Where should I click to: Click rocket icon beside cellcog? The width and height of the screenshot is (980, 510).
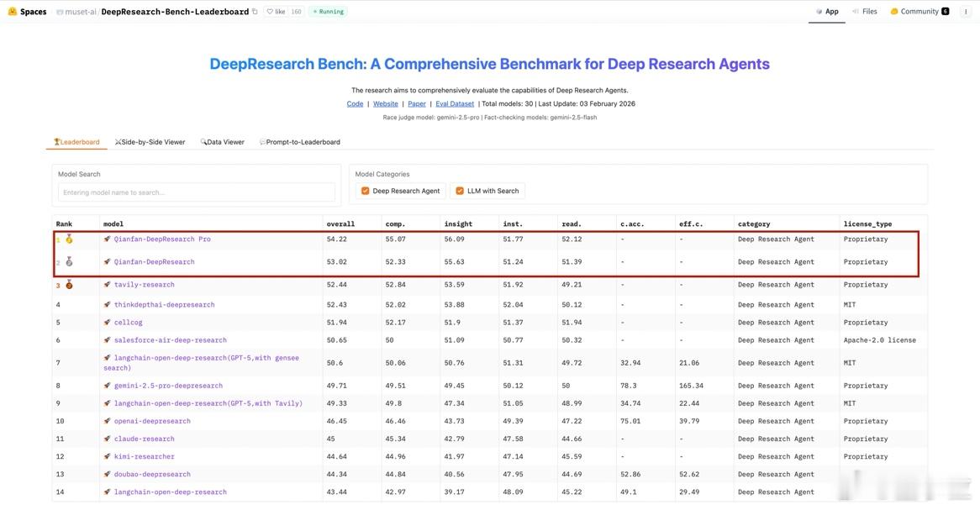coord(108,323)
